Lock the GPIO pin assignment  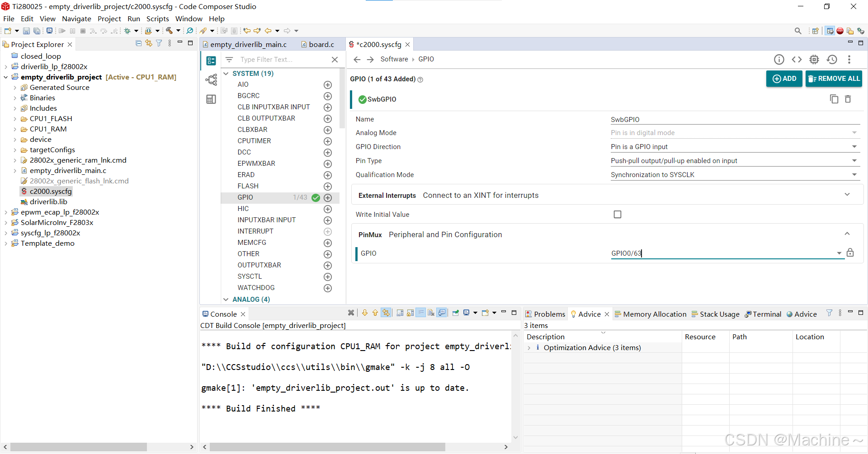point(850,253)
